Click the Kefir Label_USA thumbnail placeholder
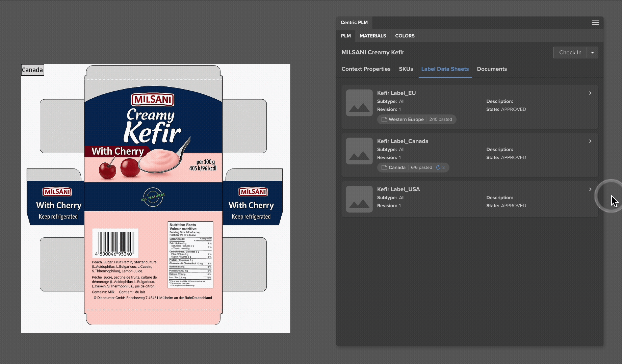 click(359, 199)
